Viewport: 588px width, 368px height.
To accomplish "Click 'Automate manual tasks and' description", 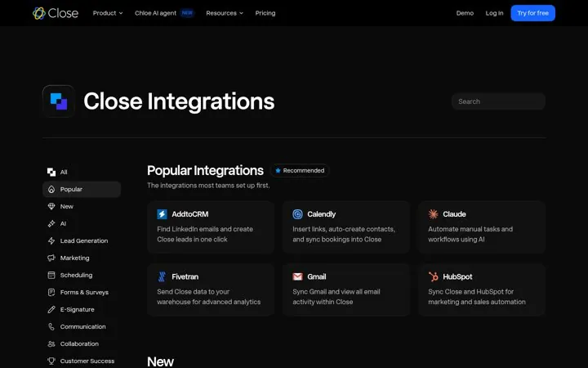I will coord(470,229).
